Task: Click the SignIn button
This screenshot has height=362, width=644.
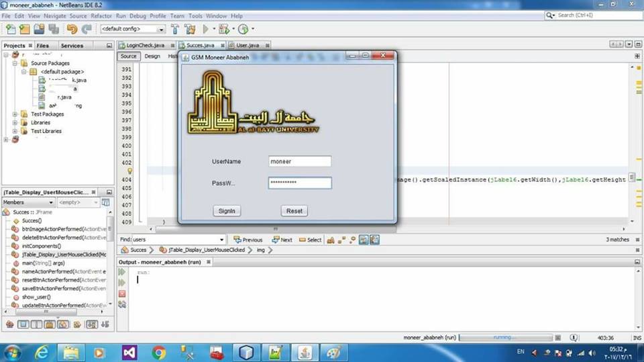Action: click(227, 211)
